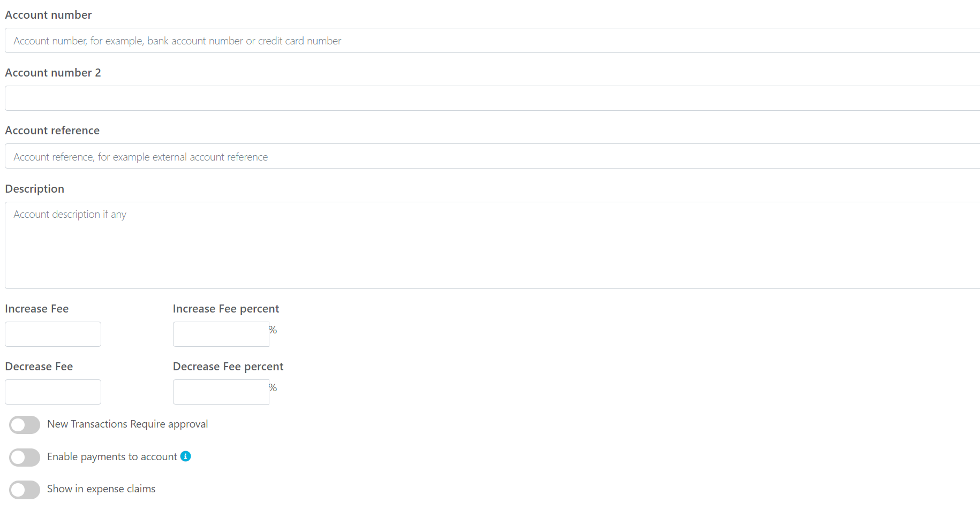The image size is (980, 518).
Task: Click the percent sign after Decrease Fee percent
Action: pos(273,388)
